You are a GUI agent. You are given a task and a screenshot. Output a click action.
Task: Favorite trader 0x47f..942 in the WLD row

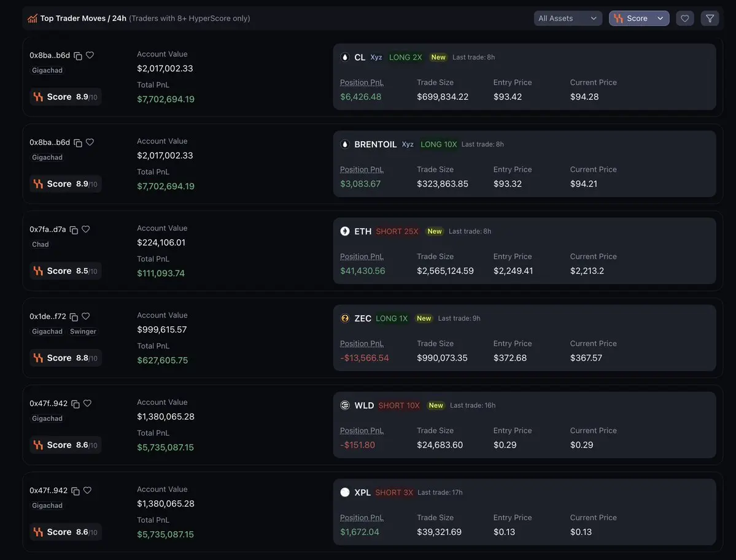coord(87,404)
